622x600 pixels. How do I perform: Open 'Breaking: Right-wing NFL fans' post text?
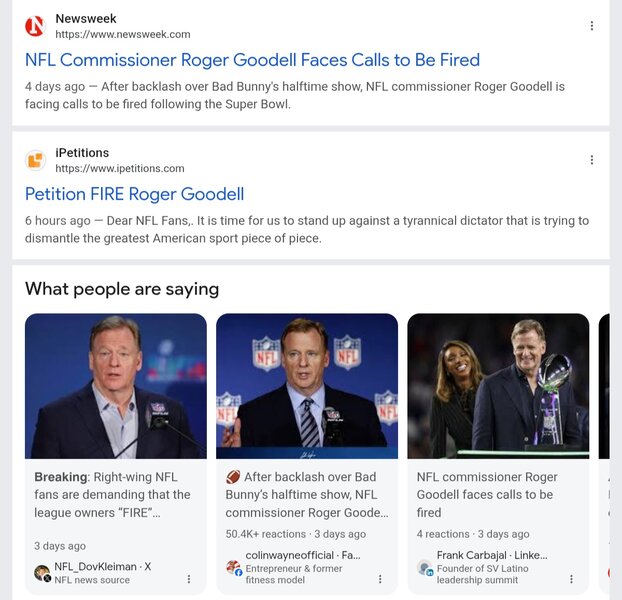(x=112, y=495)
